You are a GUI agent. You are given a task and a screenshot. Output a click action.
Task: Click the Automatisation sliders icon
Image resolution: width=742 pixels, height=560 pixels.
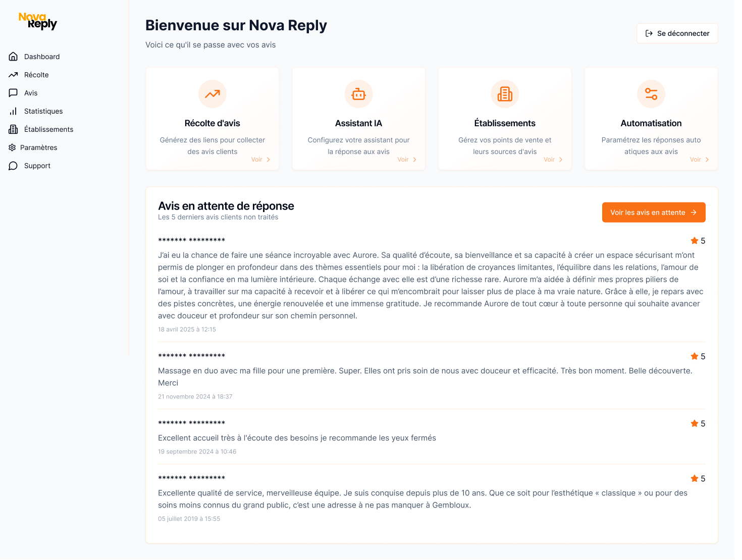(651, 94)
